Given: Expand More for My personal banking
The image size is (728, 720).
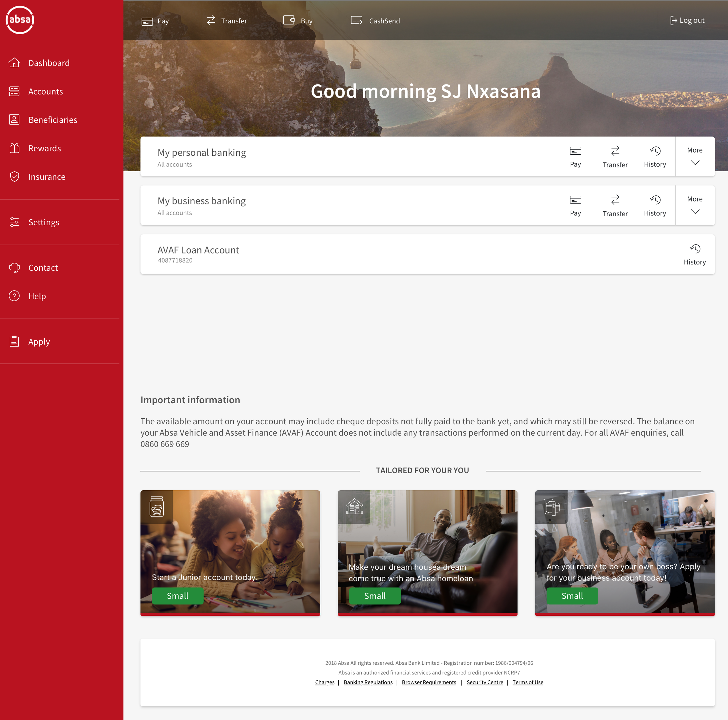Looking at the screenshot, I should click(x=695, y=156).
